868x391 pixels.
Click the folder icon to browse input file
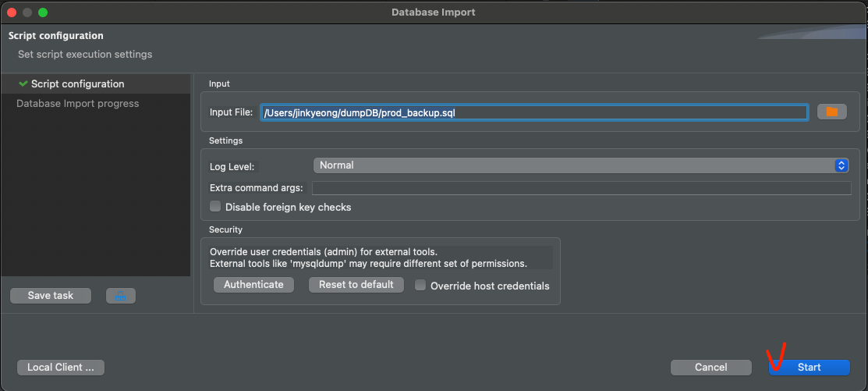coord(831,112)
